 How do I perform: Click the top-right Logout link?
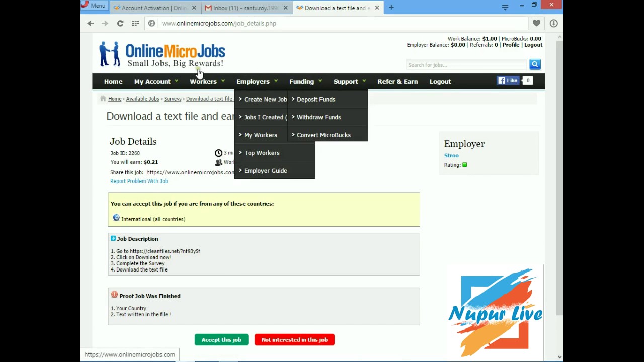point(533,45)
